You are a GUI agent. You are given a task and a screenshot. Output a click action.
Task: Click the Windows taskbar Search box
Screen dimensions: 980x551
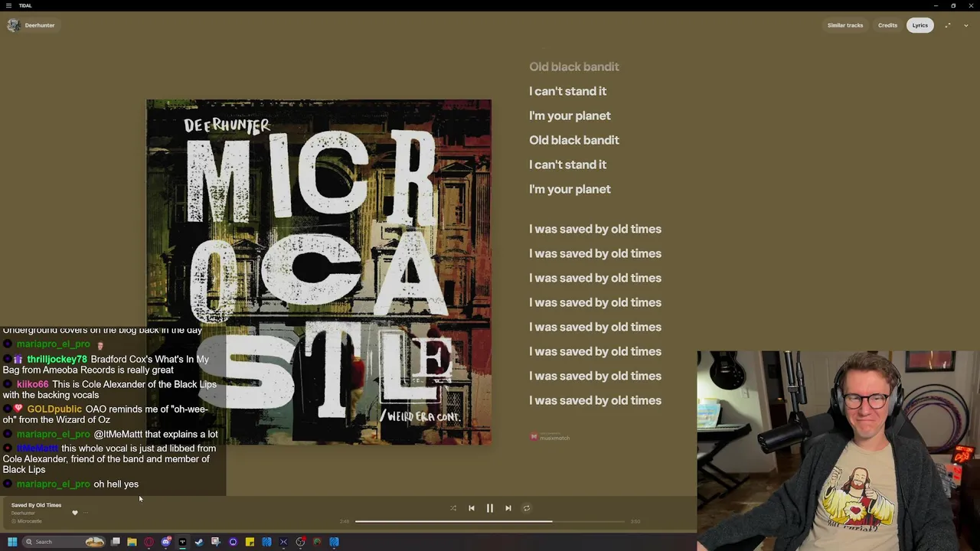pyautogui.click(x=63, y=542)
